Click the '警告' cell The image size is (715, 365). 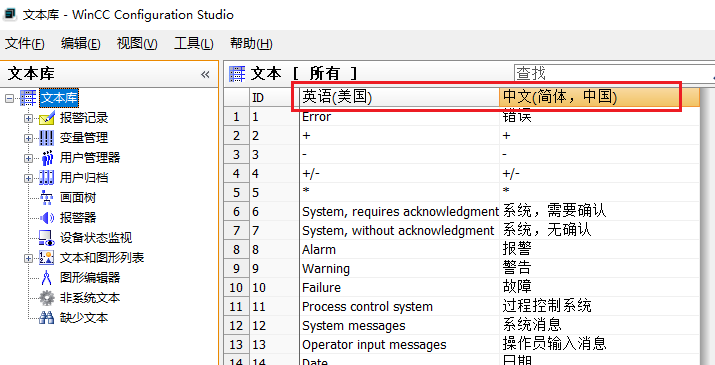[x=600, y=269]
